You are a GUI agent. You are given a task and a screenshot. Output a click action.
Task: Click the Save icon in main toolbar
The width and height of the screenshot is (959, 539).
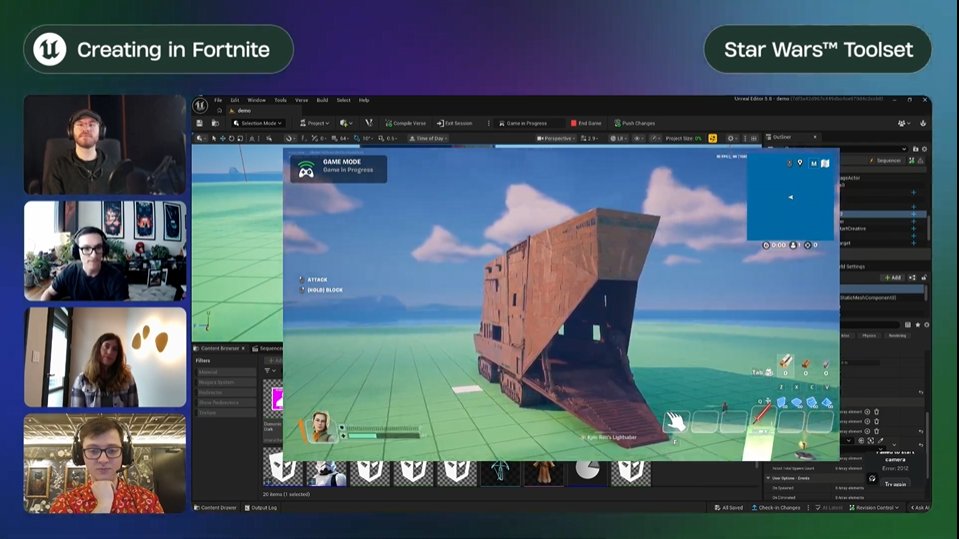coord(199,123)
